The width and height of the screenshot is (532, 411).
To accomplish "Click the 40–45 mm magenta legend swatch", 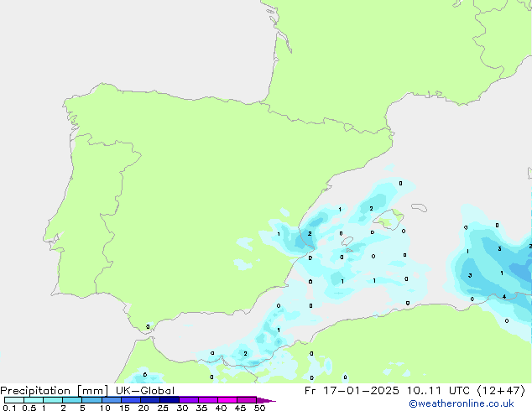I will click(x=227, y=400).
